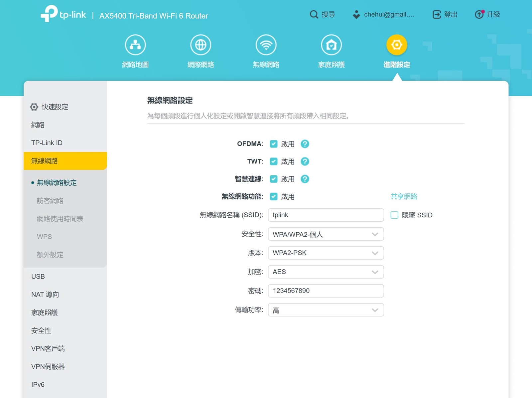Click the Internet (網際網路) globe icon
Screen dimensions: 532x398
(200, 45)
